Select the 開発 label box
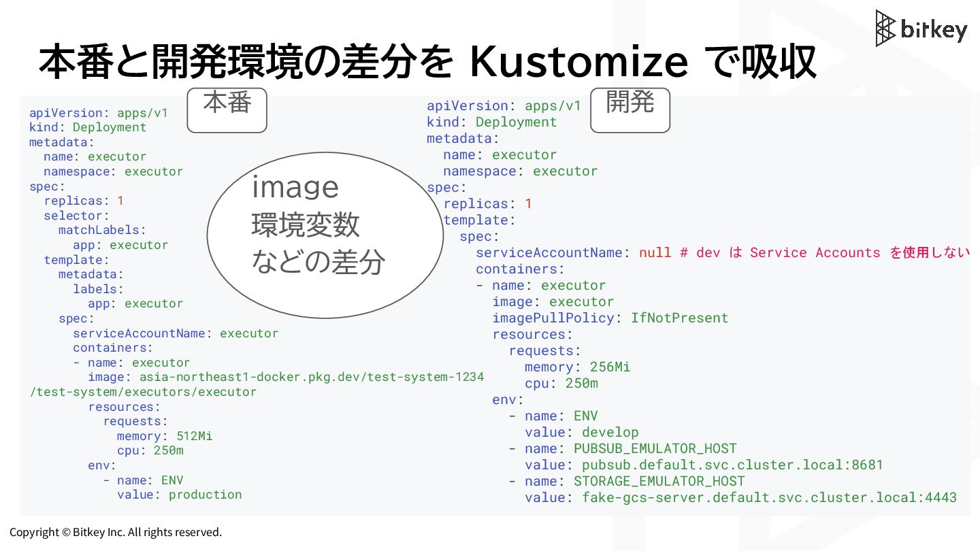 point(630,110)
